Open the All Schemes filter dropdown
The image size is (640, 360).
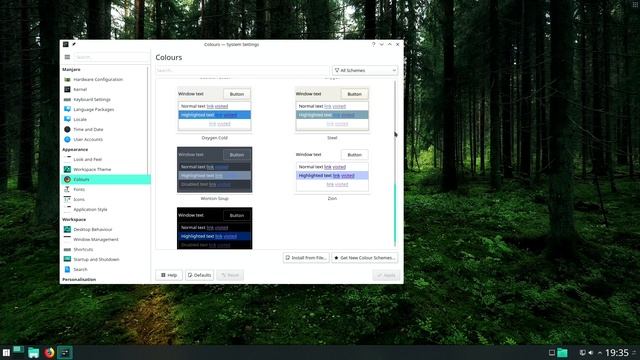pos(365,71)
